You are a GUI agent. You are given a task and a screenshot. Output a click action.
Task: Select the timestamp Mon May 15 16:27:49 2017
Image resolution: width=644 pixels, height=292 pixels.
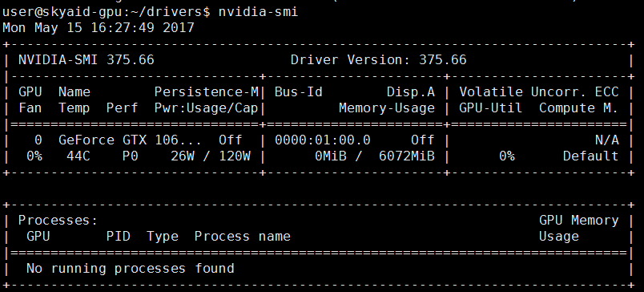coord(99,27)
